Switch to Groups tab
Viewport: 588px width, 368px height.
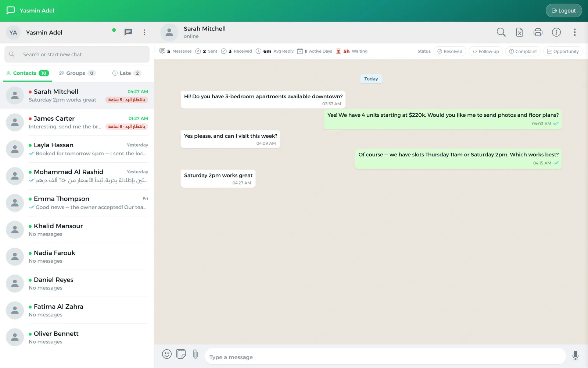78,73
